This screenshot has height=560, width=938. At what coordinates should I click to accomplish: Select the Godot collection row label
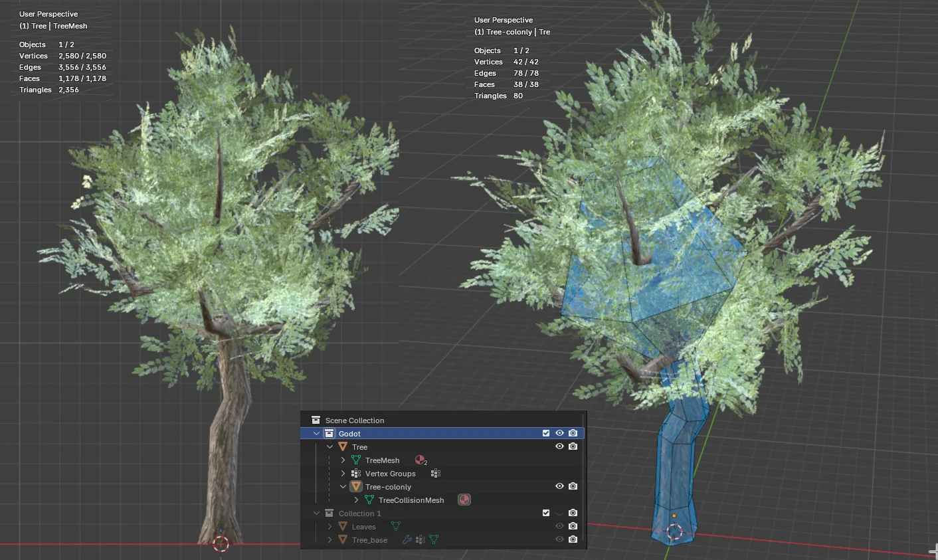[349, 434]
